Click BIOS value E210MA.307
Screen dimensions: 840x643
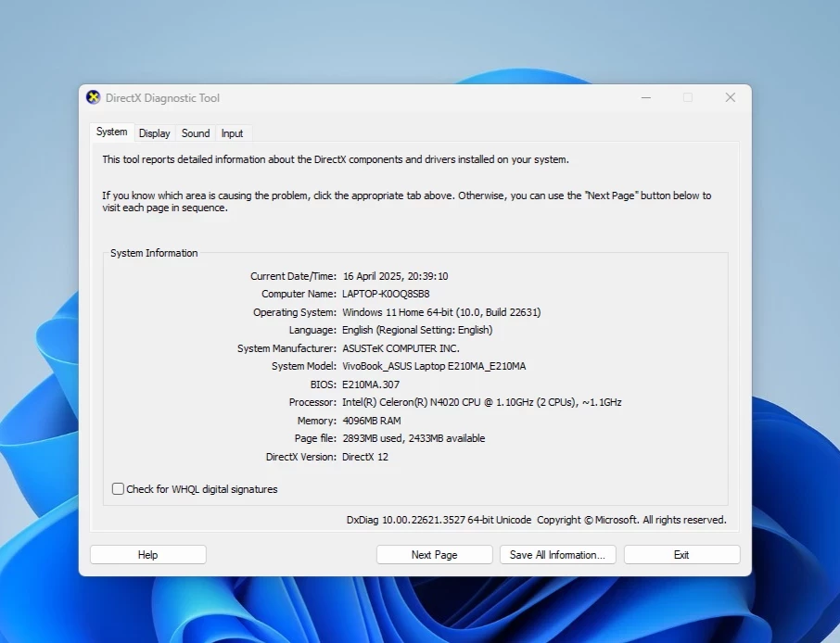pos(371,385)
